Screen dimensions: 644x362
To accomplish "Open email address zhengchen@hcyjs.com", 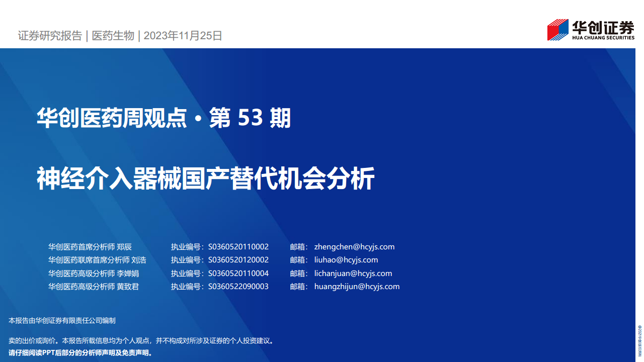I will pyautogui.click(x=354, y=247).
